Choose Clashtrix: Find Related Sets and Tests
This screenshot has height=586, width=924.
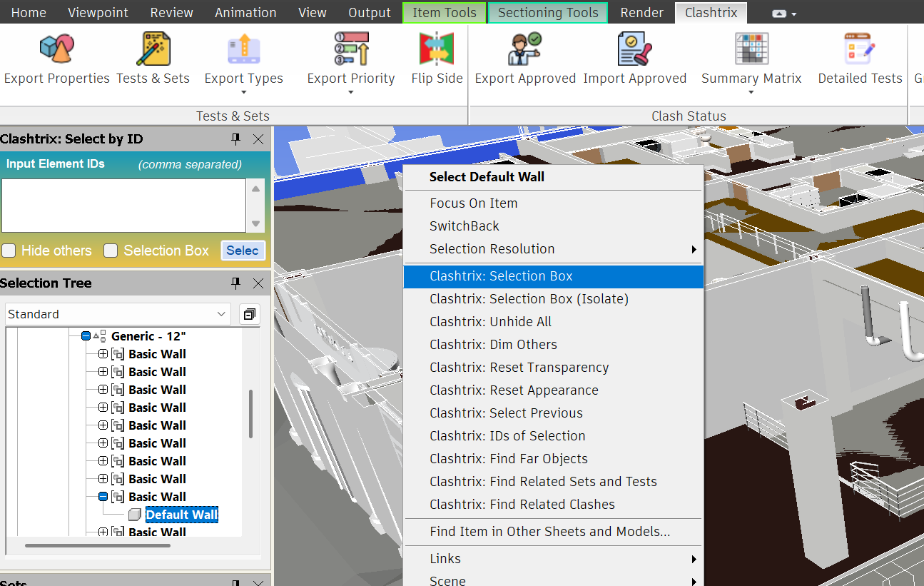tap(554, 482)
